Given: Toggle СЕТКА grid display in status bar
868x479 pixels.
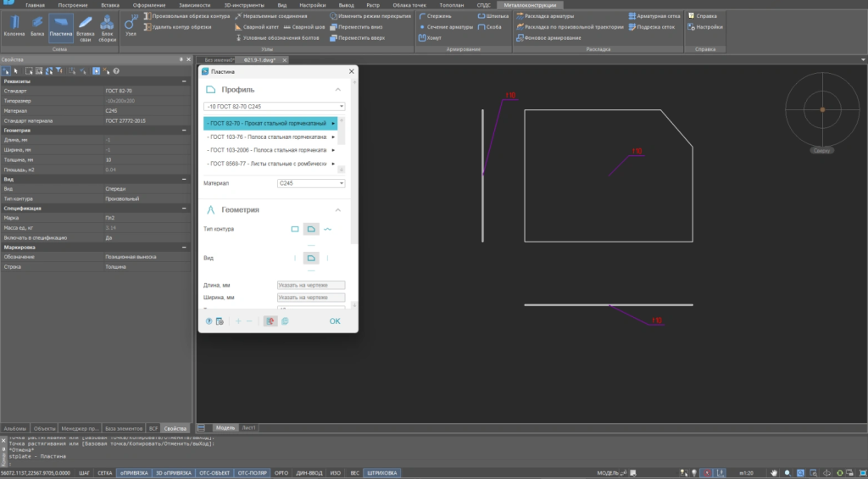Looking at the screenshot, I should coord(105,472).
